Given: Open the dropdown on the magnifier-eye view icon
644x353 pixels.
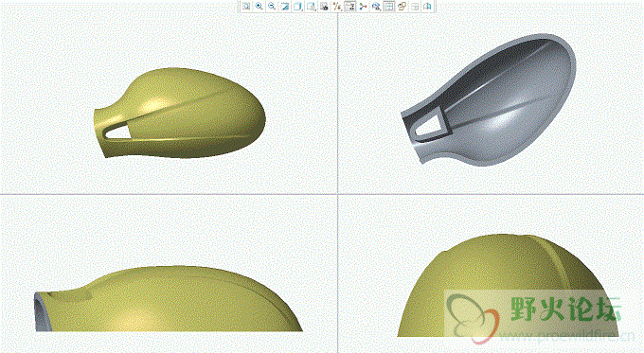Looking at the screenshot, I should 376,7.
